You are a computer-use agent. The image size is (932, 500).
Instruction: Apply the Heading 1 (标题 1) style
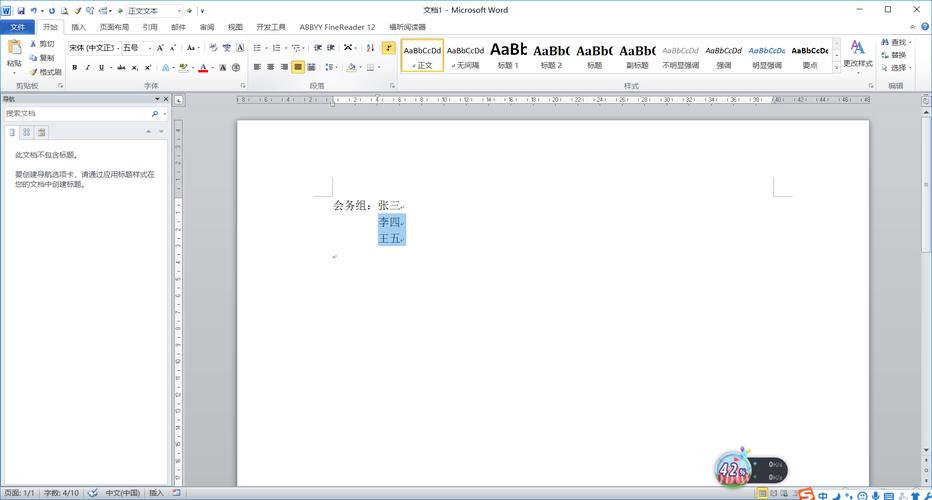[x=508, y=55]
